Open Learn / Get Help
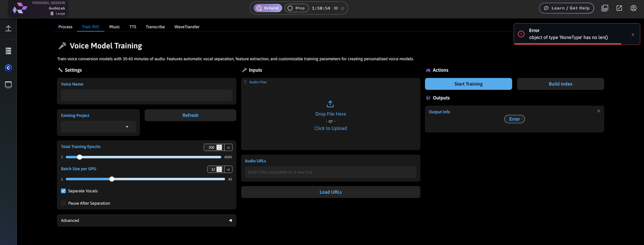Image resolution: width=644 pixels, height=245 pixels. pos(566,8)
